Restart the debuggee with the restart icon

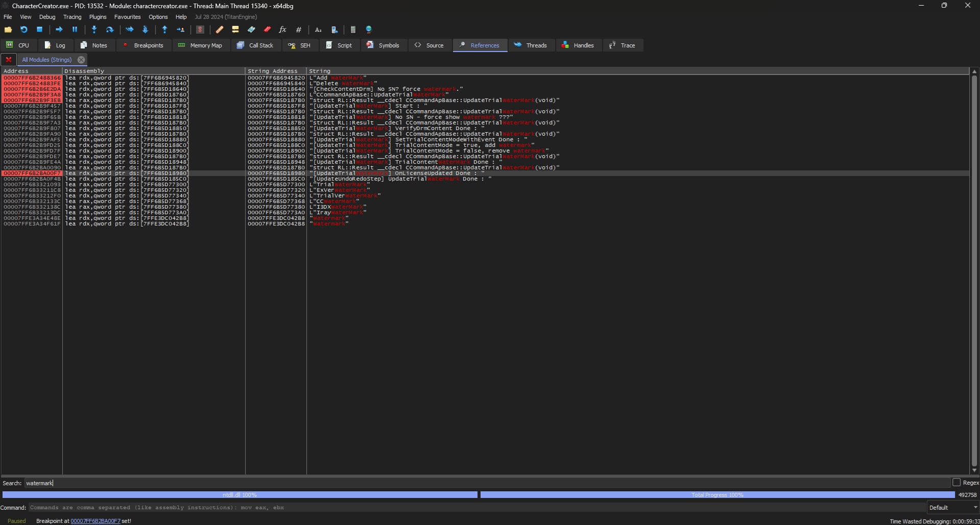24,30
